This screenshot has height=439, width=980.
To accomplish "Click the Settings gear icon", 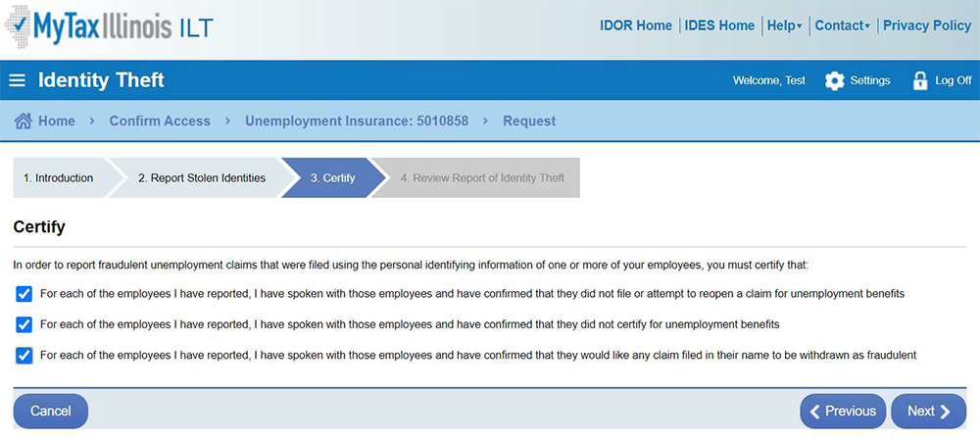I will 834,80.
